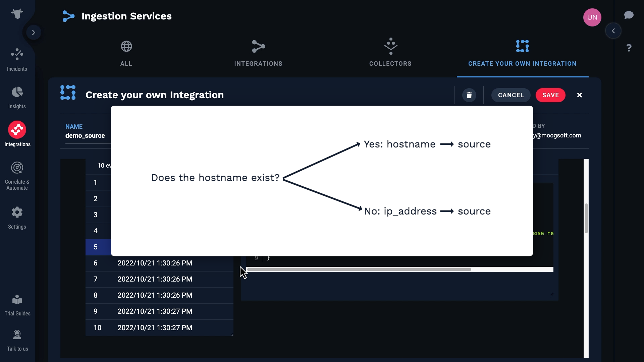Switch to the INTEGRATIONS tab
644x362 pixels.
tap(258, 54)
